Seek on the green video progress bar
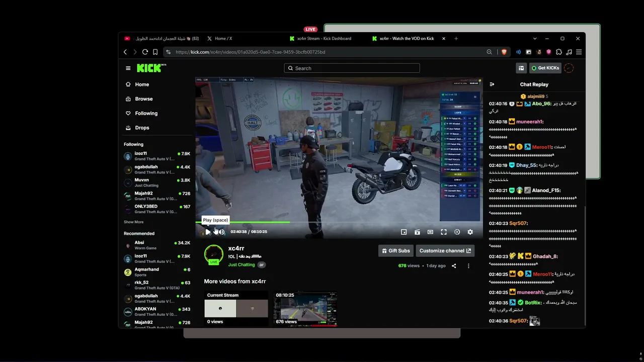 tap(339, 222)
